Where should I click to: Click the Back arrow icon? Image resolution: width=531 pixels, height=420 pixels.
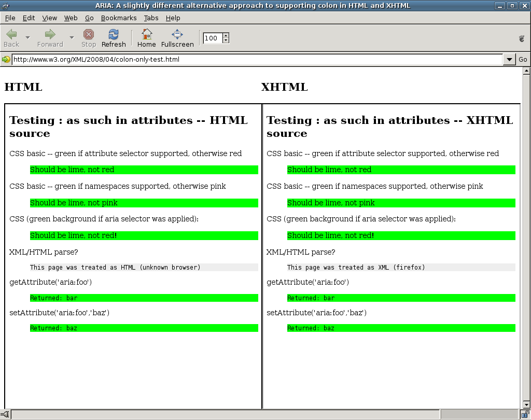point(11,34)
